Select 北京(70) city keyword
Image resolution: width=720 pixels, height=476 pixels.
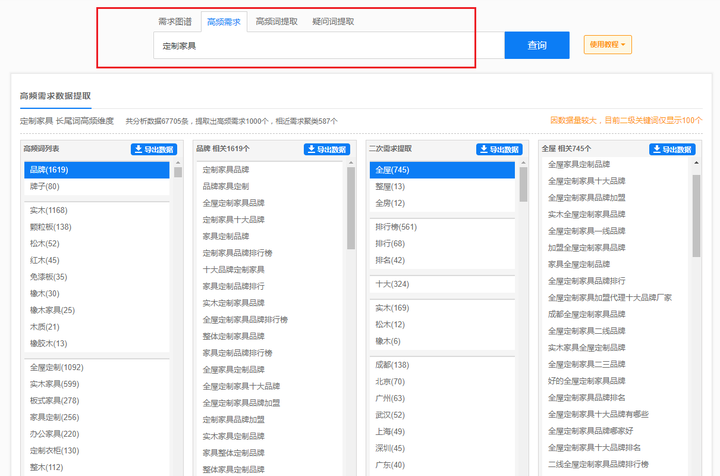[442, 381]
